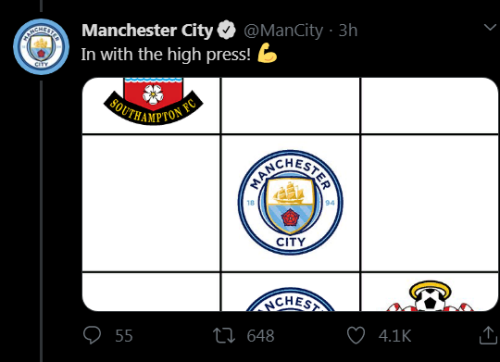Click the flexed bicep emoji
The width and height of the screenshot is (500, 362).
pyautogui.click(x=267, y=53)
